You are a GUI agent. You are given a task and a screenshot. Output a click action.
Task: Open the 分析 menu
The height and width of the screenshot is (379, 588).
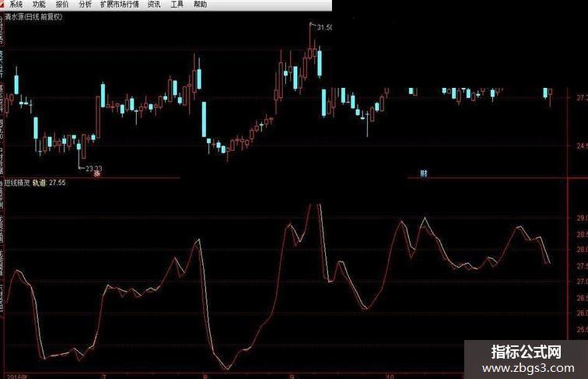(85, 4)
